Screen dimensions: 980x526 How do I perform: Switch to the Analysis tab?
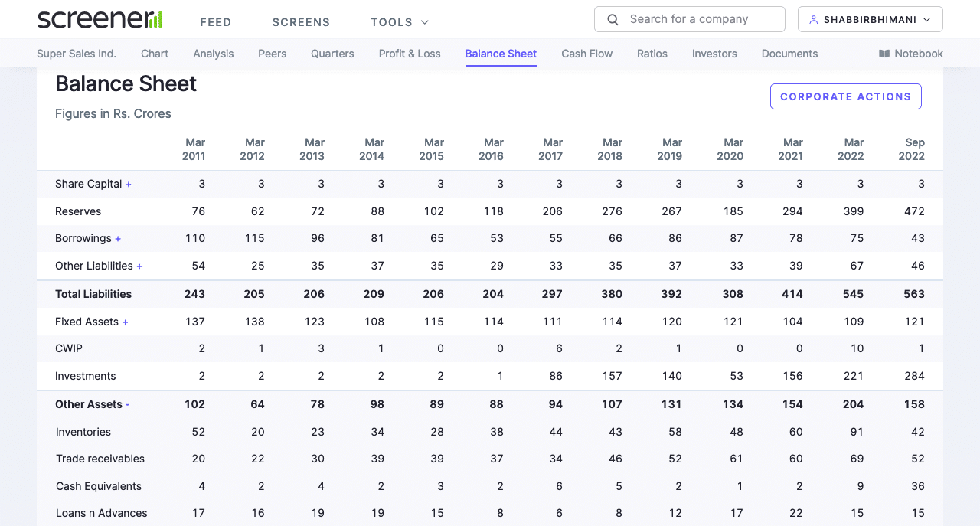(x=214, y=54)
